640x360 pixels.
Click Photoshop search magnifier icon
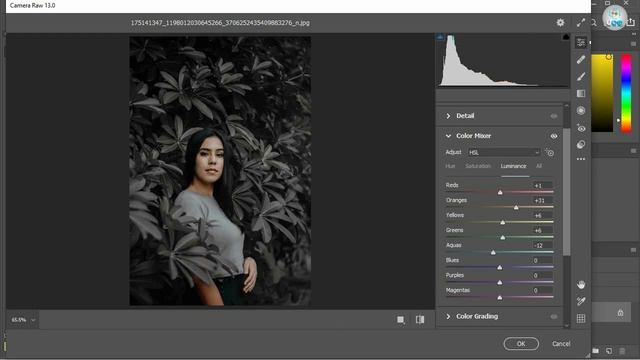coord(594,23)
